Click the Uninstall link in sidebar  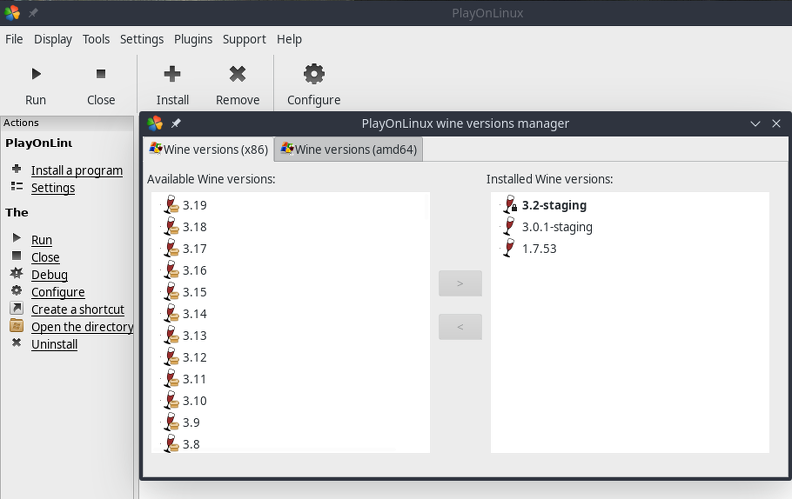(54, 344)
